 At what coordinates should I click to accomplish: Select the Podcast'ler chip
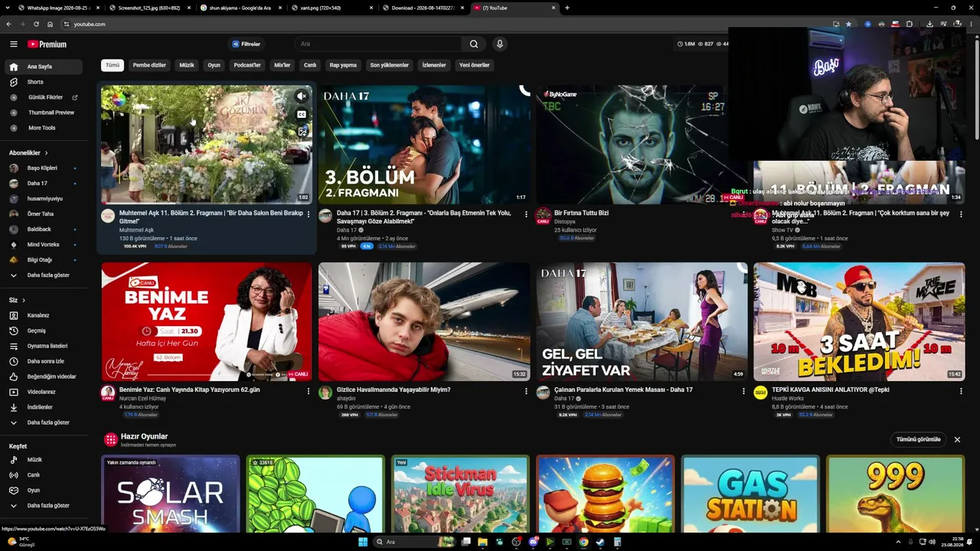click(x=247, y=65)
